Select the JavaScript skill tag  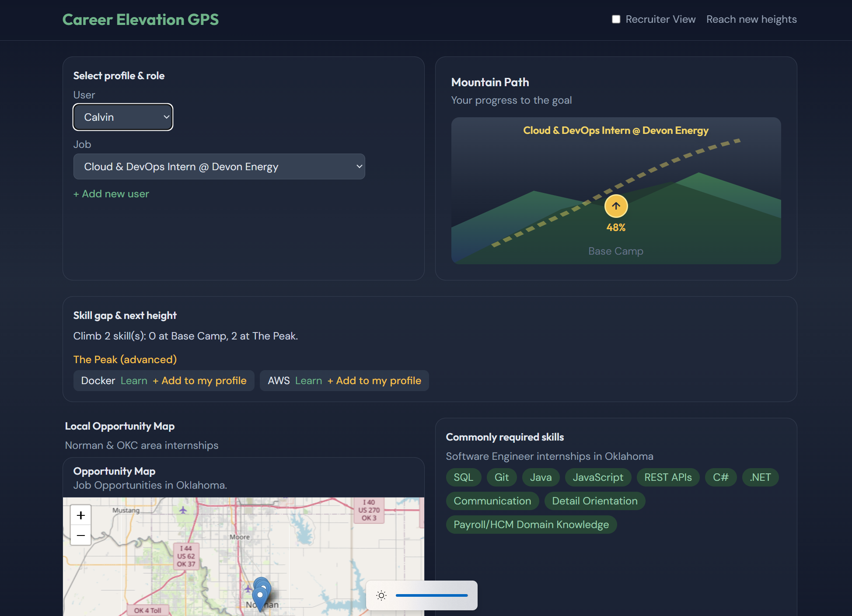pos(598,477)
